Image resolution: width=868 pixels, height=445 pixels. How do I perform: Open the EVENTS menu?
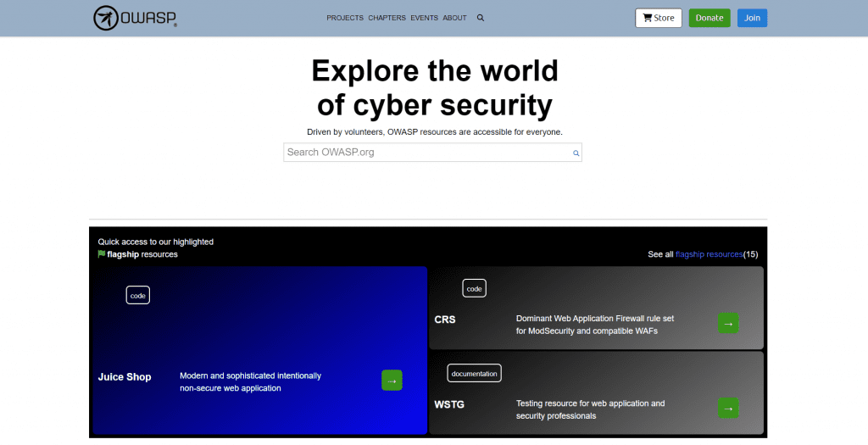pyautogui.click(x=424, y=18)
